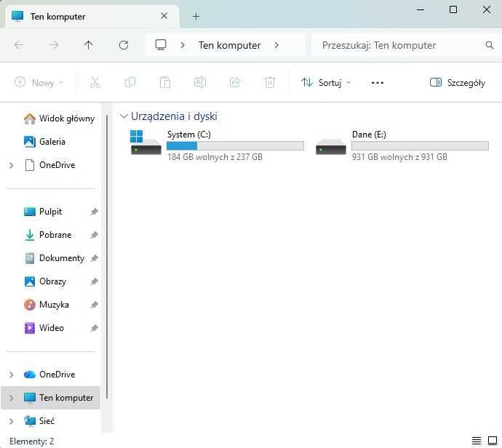The width and height of the screenshot is (502, 448).
Task: Click "184 GB wolnych z 237 GB" text
Action: tap(215, 157)
